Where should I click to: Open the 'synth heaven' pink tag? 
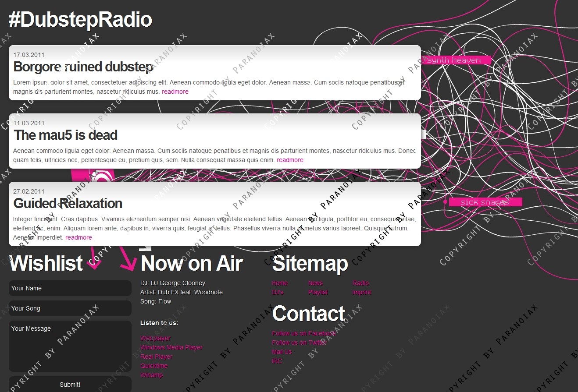coord(454,60)
